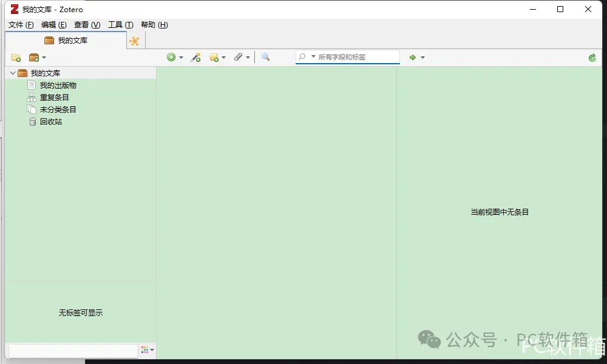Image resolution: width=607 pixels, height=364 pixels.
Task: Expand the New Note dropdown arrow
Action: [224, 58]
